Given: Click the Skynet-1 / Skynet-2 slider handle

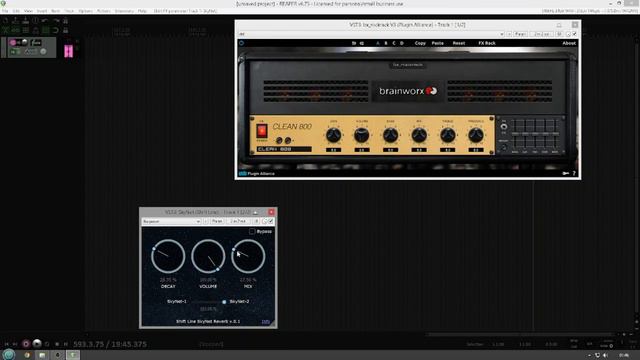Looking at the screenshot, I should (x=224, y=302).
